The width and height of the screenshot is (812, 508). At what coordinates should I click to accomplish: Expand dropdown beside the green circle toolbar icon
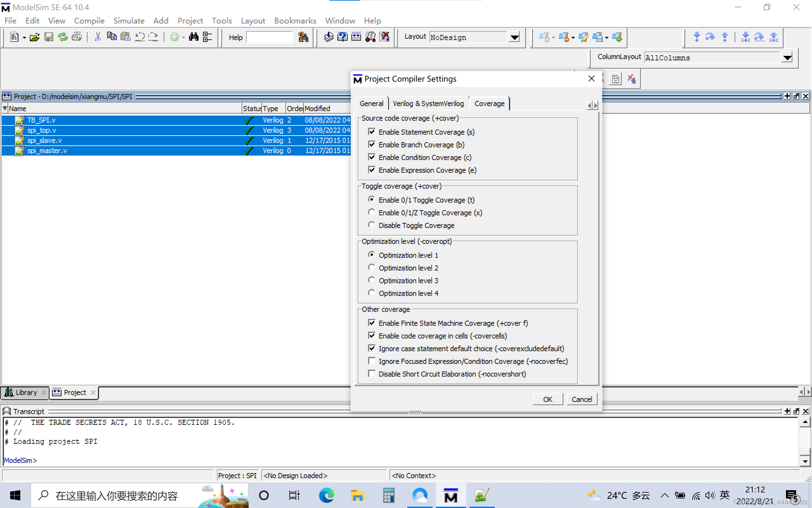coord(184,38)
